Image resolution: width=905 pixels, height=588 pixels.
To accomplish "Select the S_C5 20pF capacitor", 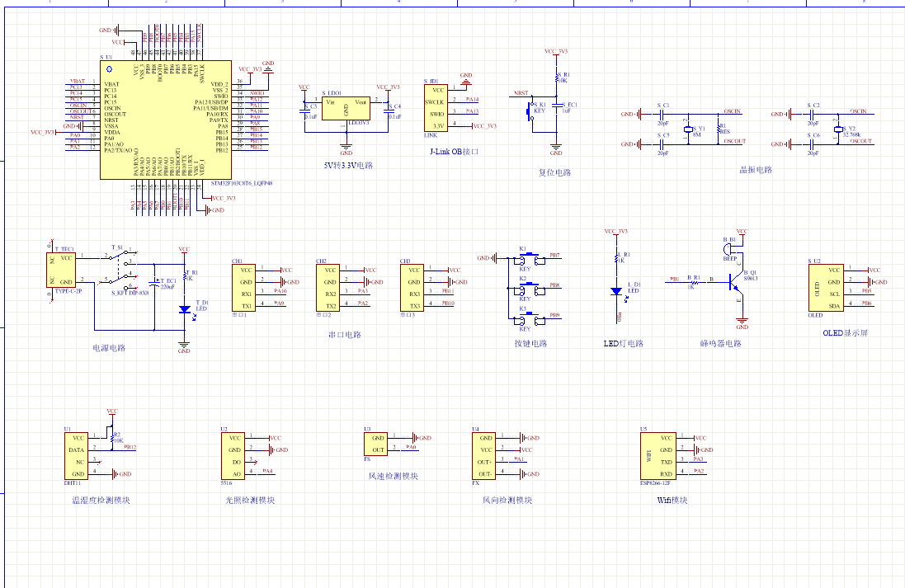I will [x=662, y=143].
